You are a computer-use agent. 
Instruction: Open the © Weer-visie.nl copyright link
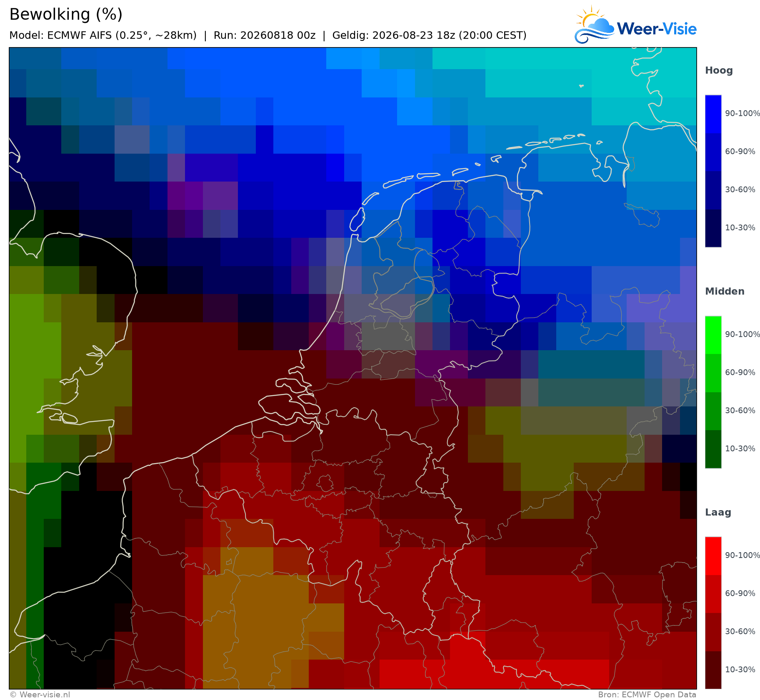(40, 695)
